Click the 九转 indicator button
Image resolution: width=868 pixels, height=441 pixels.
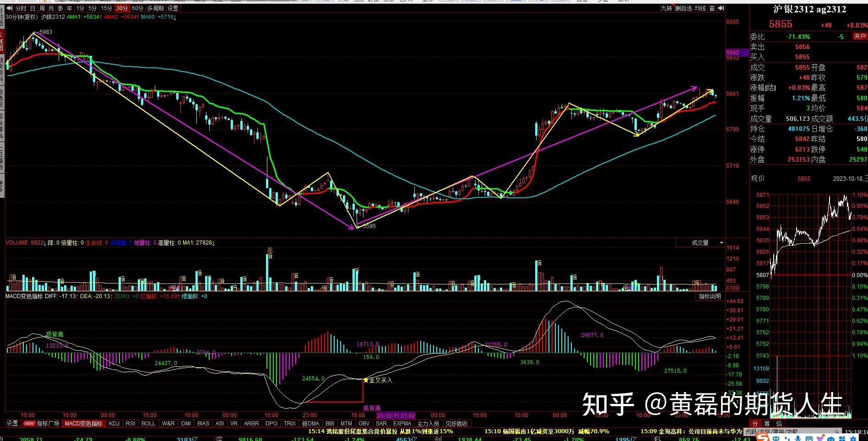(667, 8)
